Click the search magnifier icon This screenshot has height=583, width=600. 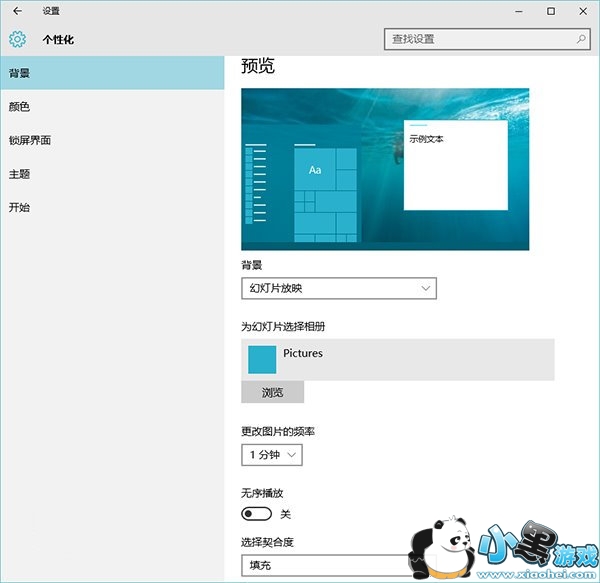pyautogui.click(x=581, y=39)
